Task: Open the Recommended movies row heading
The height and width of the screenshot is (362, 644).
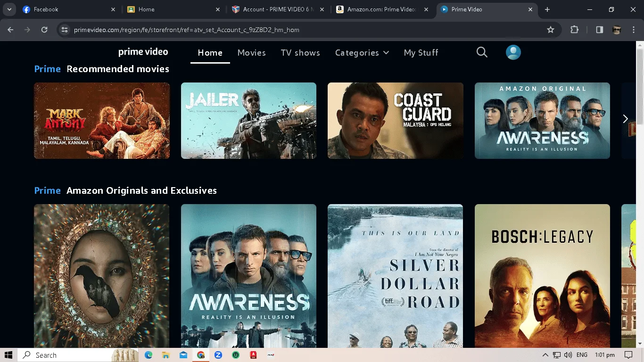Action: pos(118,69)
